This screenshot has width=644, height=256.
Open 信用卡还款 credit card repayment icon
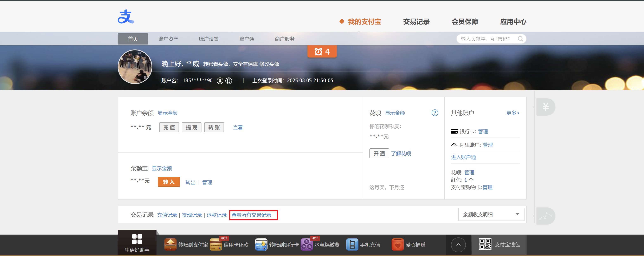(216, 244)
